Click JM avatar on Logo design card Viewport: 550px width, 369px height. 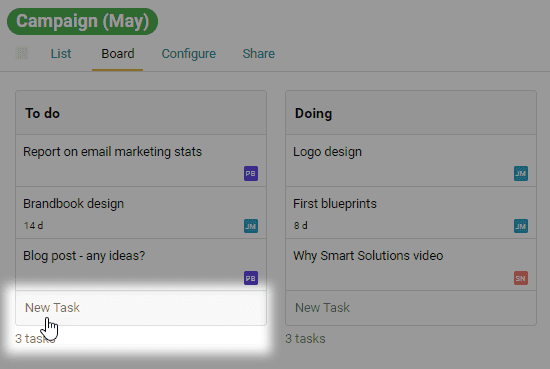(x=521, y=174)
